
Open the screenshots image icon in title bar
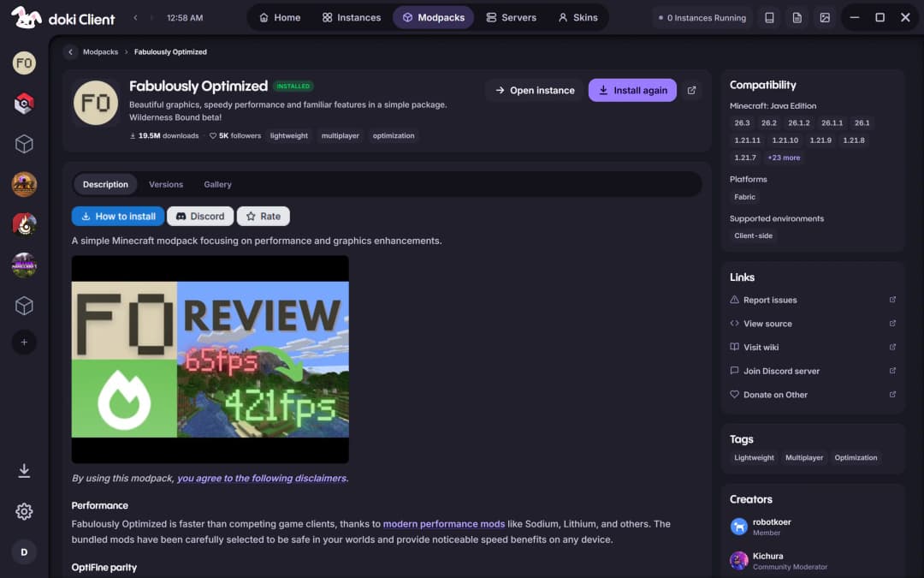pyautogui.click(x=825, y=18)
